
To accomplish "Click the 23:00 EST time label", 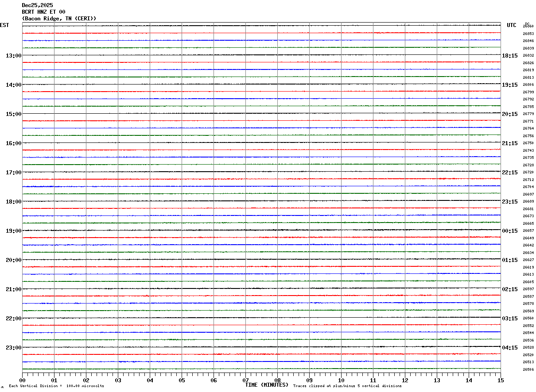I will click(x=13, y=348).
